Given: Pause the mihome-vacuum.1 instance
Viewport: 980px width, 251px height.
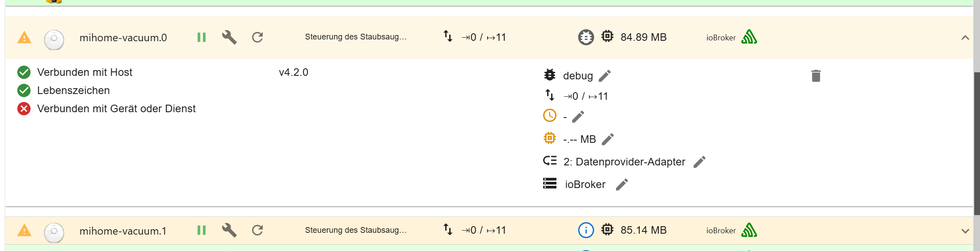Looking at the screenshot, I should pyautogui.click(x=202, y=230).
